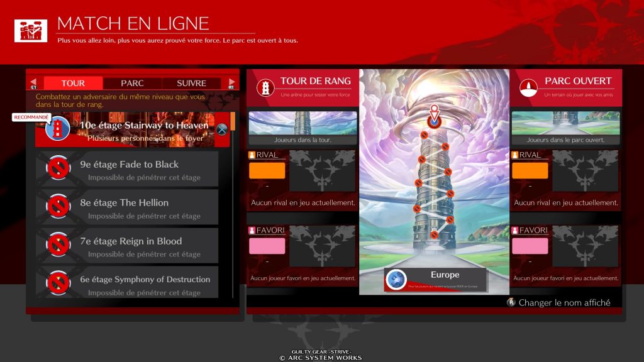The width and height of the screenshot is (644, 362).
Task: Click the prohibited icon next to 6e étage
Action: point(58,283)
